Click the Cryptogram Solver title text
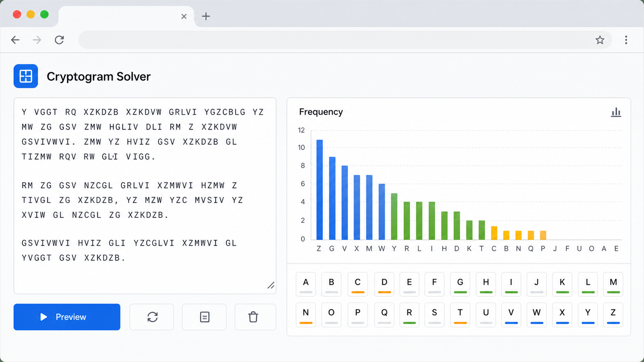 coord(99,76)
